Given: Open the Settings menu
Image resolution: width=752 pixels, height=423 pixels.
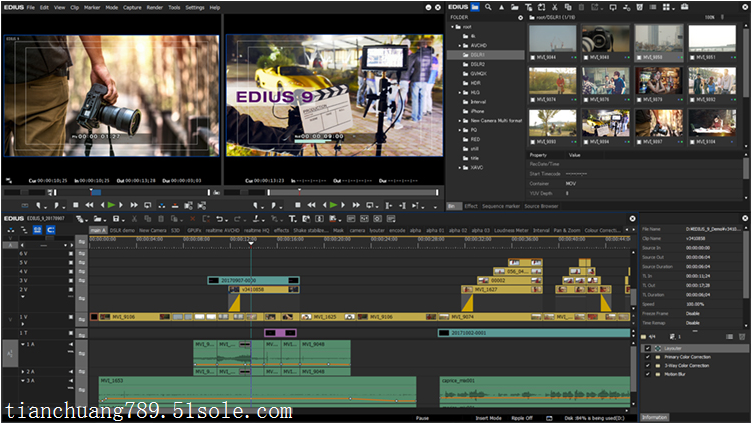Looking at the screenshot, I should click(195, 8).
